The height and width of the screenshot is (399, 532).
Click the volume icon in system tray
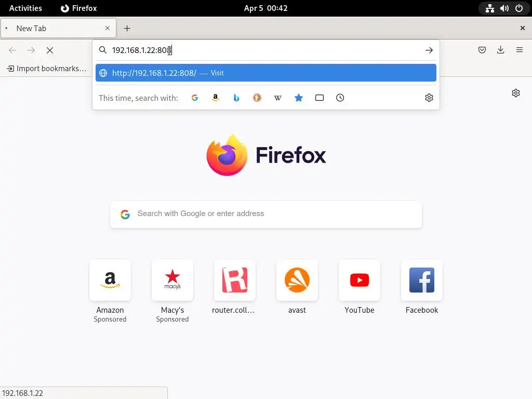click(x=504, y=8)
